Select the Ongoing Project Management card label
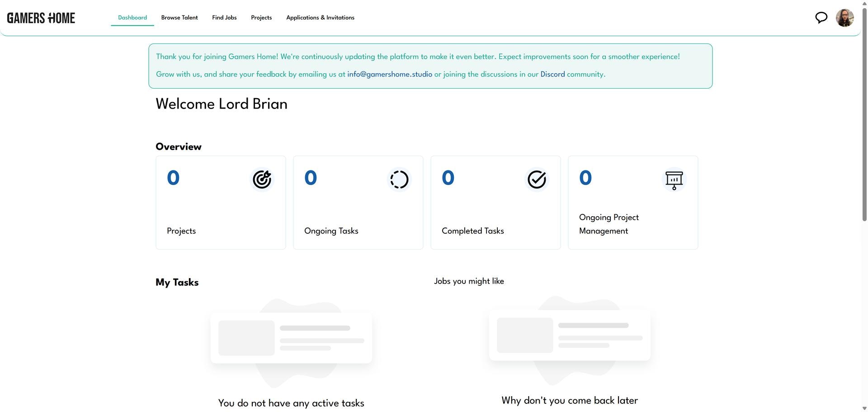Viewport: 868px width, 412px height. [609, 224]
